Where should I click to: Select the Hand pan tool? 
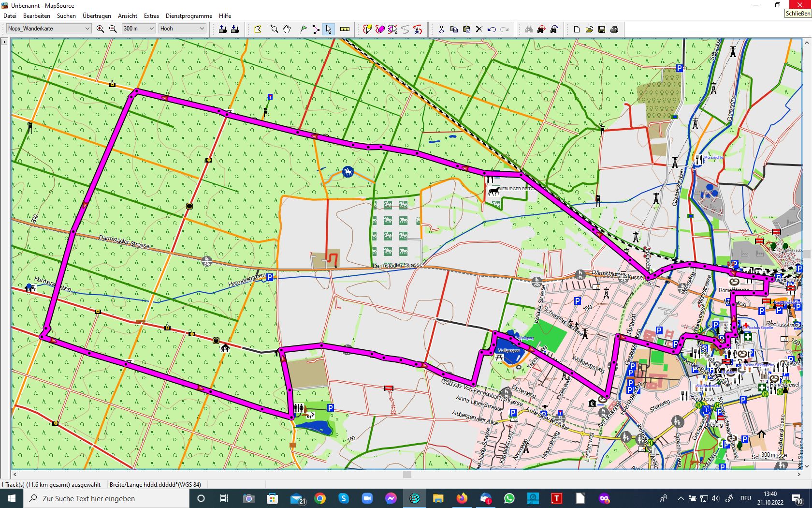[x=287, y=29]
